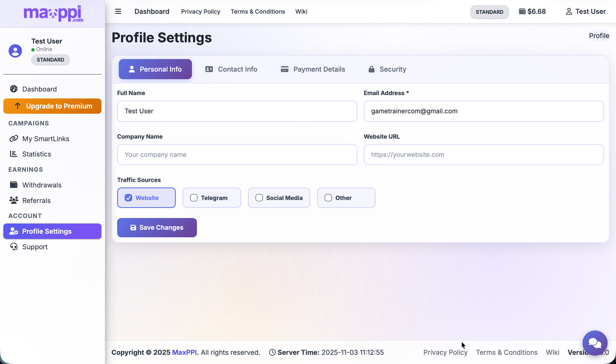Image resolution: width=616 pixels, height=364 pixels.
Task: Tick the Other traffic source checkbox
Action: tap(328, 198)
